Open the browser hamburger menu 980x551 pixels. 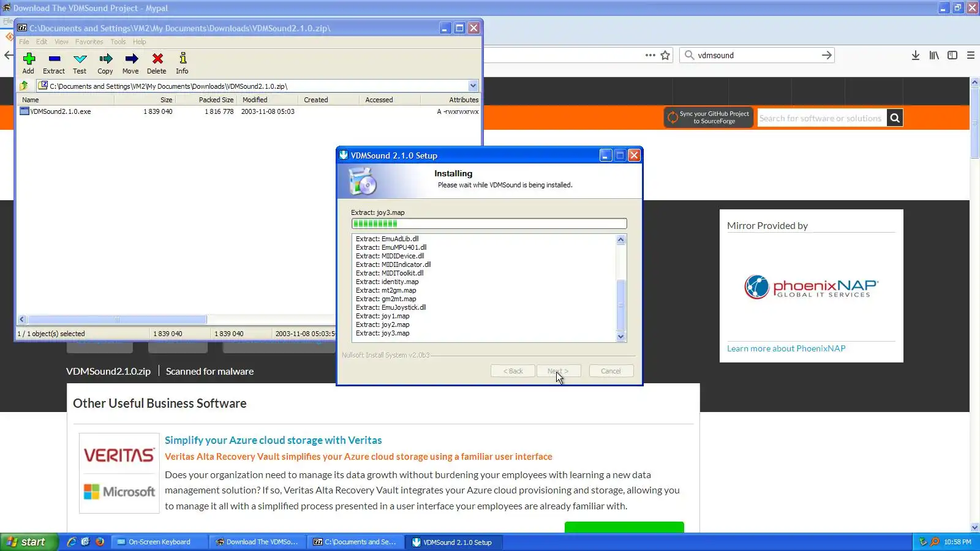(x=971, y=55)
